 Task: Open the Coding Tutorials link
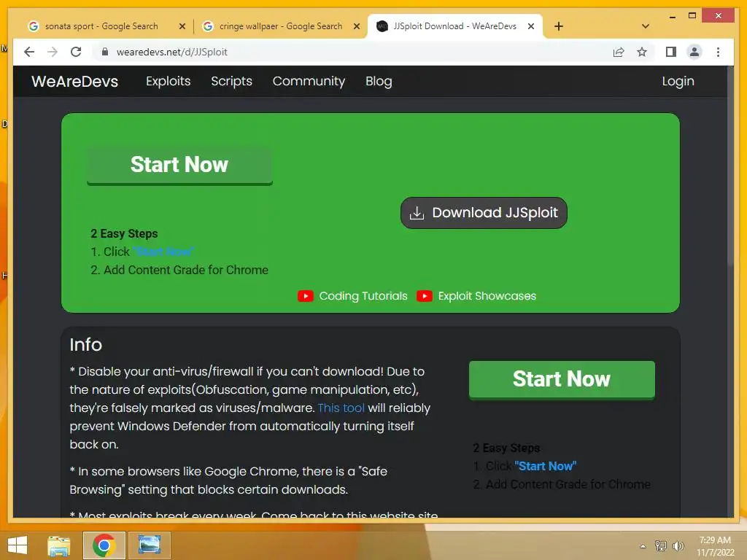363,296
